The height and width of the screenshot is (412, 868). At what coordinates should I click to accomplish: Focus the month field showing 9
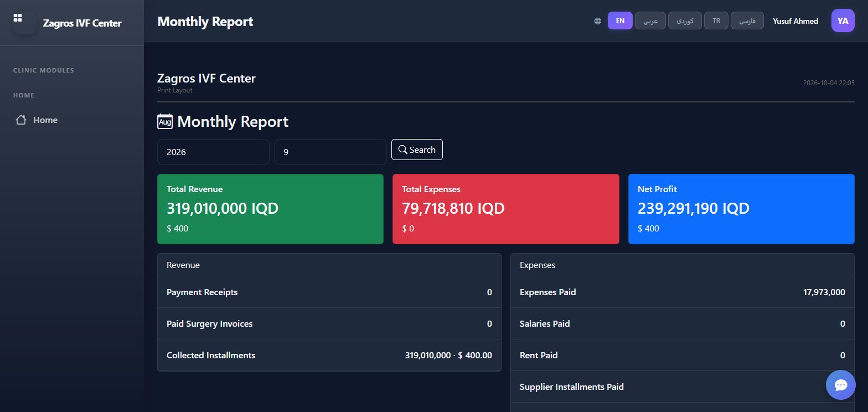330,152
